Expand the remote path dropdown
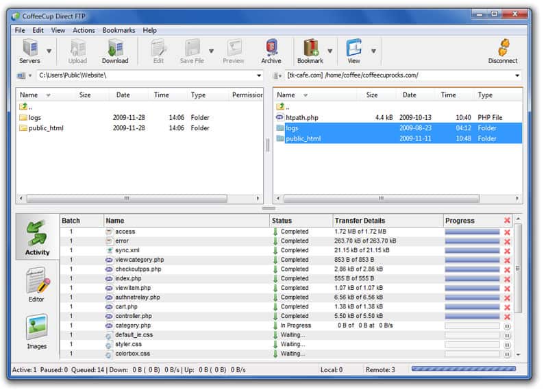Screen dimensions: 548x392 point(516,75)
